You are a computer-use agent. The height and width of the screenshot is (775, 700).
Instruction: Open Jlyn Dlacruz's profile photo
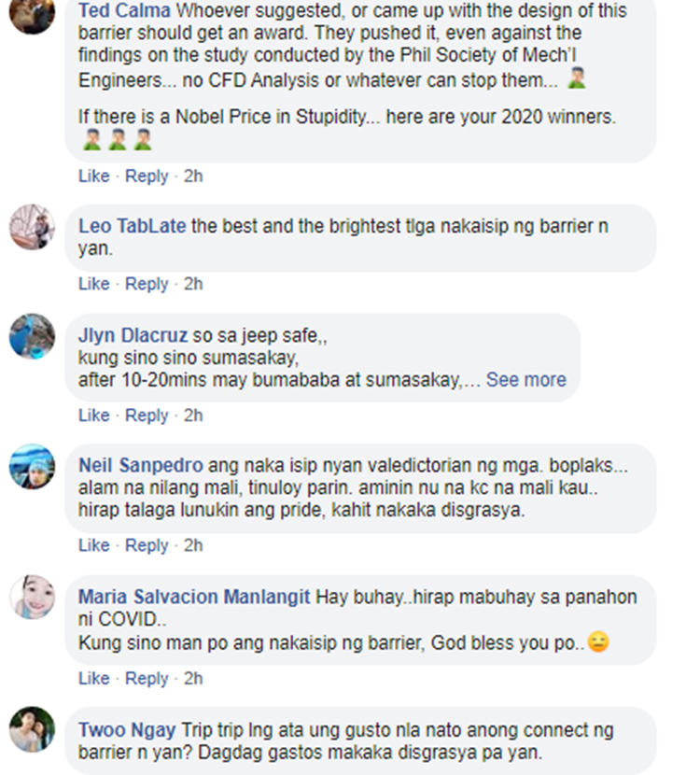coord(32,336)
